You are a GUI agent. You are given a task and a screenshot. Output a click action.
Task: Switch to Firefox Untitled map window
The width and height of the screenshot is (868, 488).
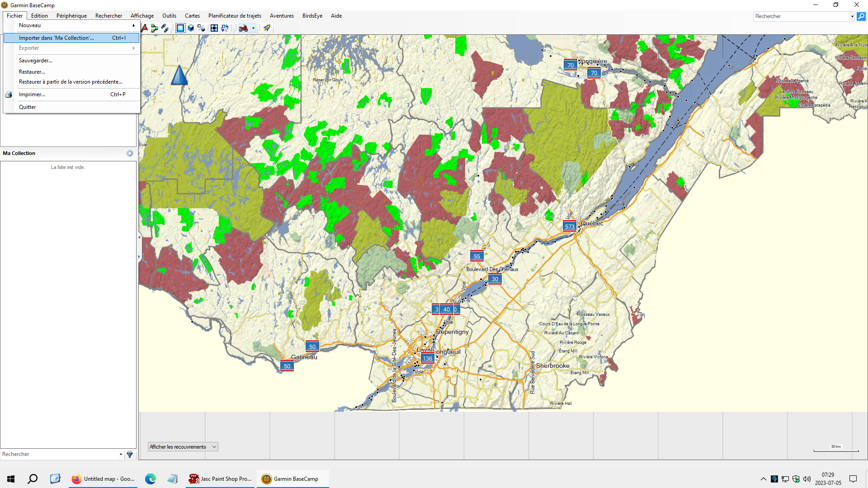pos(103,479)
